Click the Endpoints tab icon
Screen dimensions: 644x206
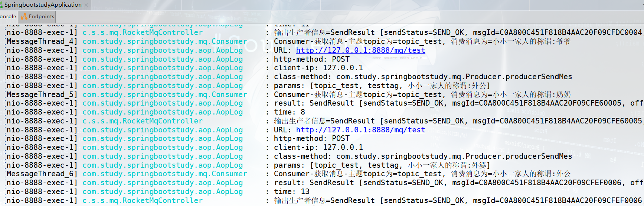24,16
